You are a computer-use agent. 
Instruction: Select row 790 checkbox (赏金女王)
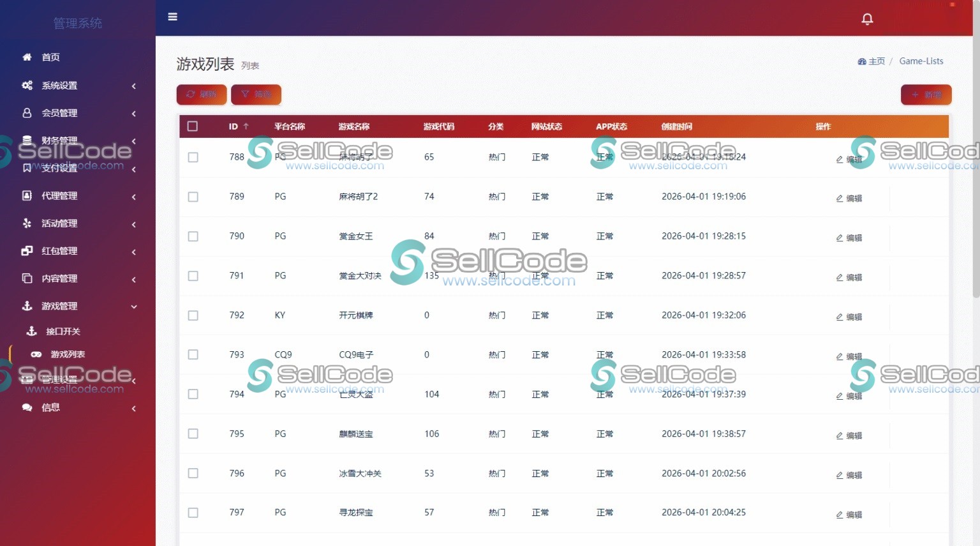pos(193,236)
